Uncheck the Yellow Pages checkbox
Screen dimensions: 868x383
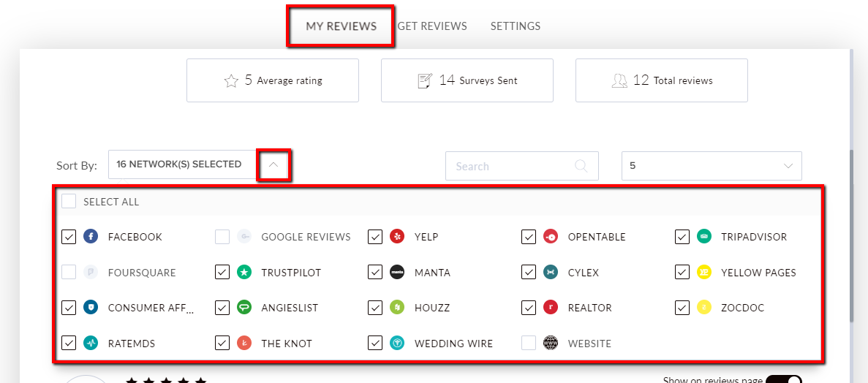pos(682,273)
